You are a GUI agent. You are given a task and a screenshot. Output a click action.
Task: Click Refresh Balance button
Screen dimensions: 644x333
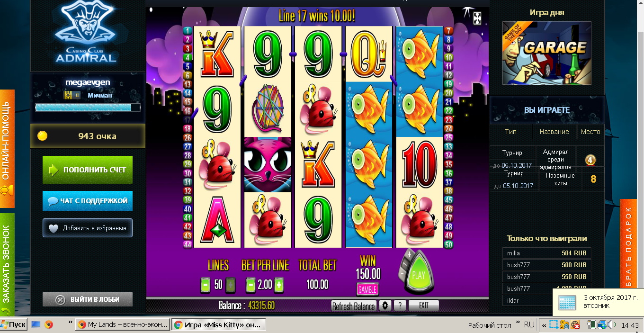353,306
